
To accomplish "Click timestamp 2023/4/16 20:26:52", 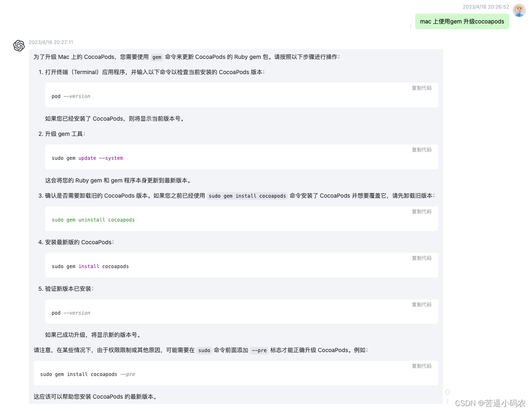I will 486,7.
